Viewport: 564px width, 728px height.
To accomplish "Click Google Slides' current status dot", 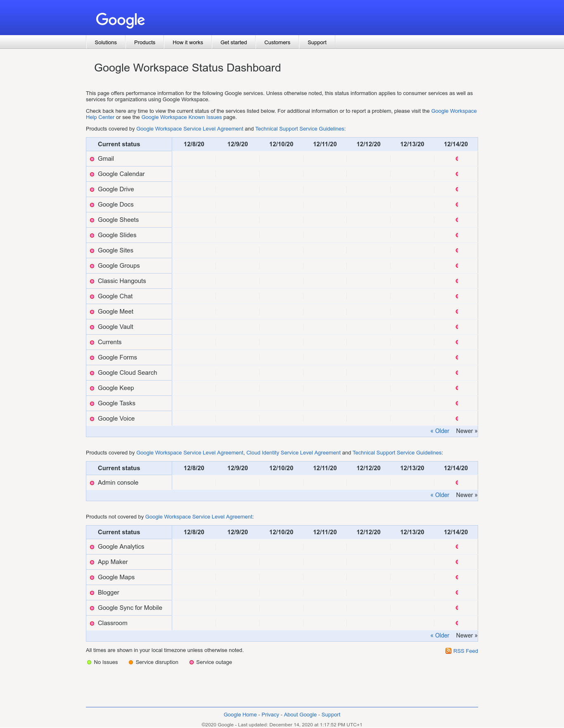I will coord(92,236).
